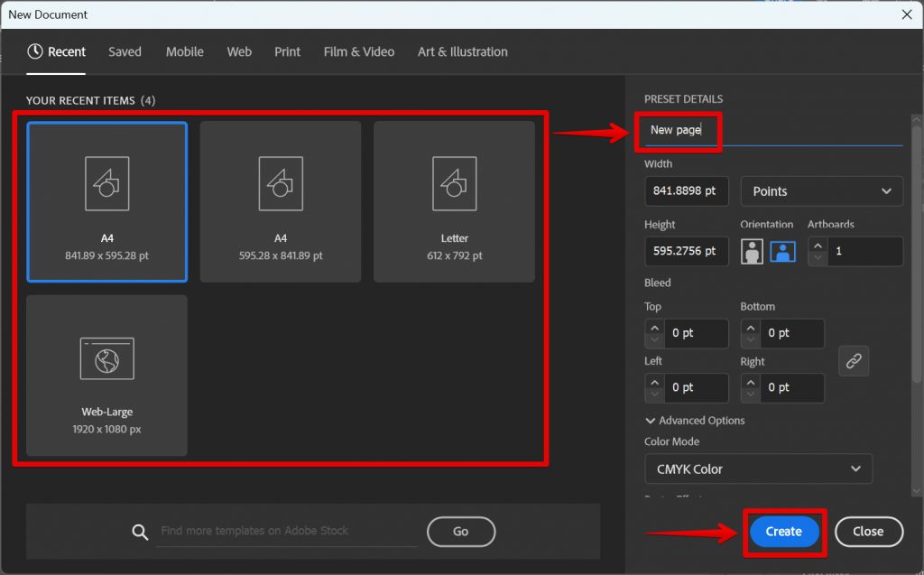Click the Width value field
Viewport: 924px width, 575px height.
686,190
